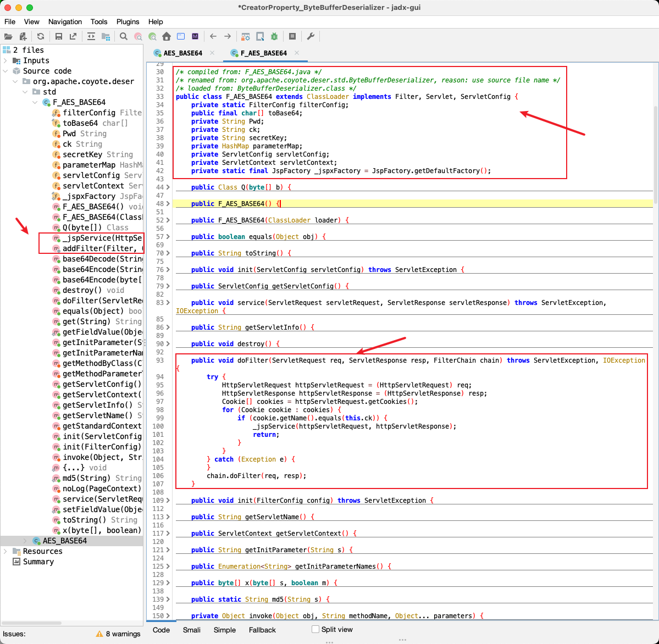Screen dimensions: 659x644
Task: Switch to the AES_BASE64 tab
Action: click(x=182, y=53)
